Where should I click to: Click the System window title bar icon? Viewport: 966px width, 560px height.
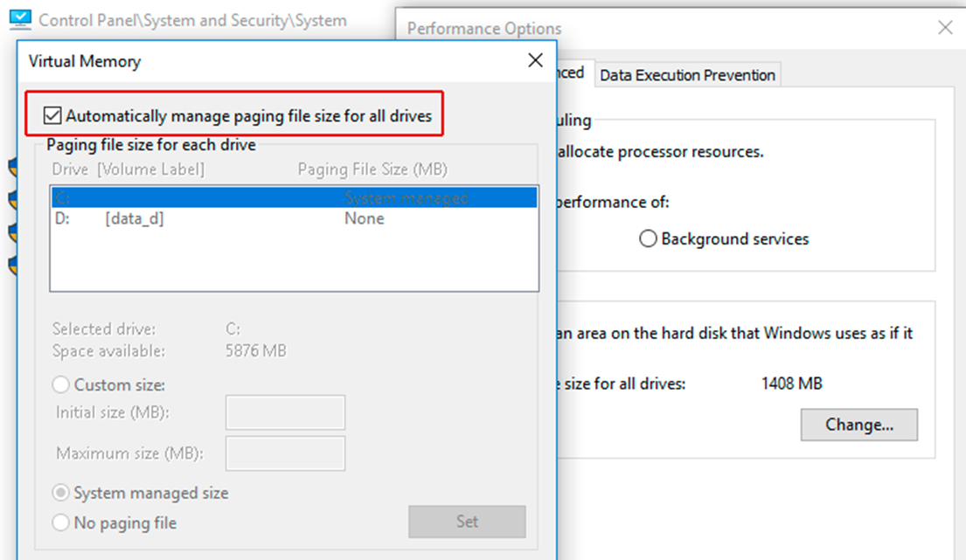(19, 17)
